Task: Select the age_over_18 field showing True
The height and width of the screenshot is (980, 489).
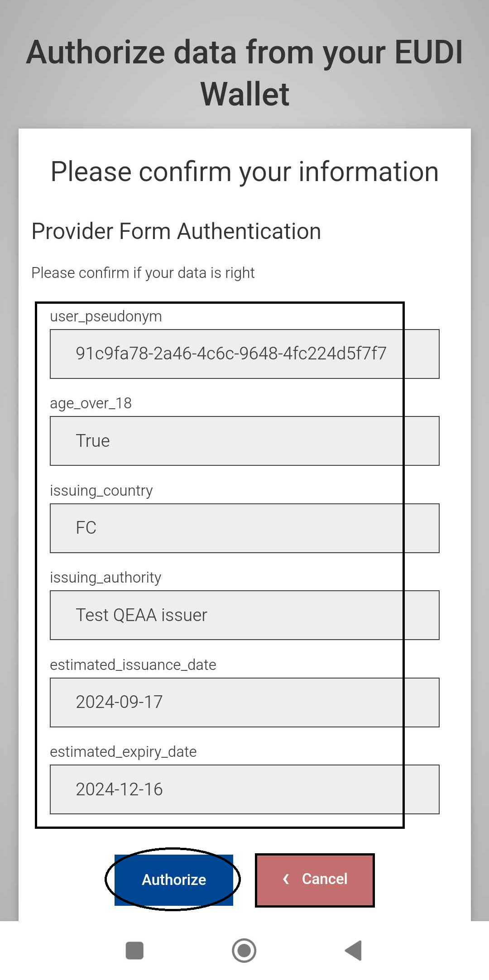Action: [244, 441]
